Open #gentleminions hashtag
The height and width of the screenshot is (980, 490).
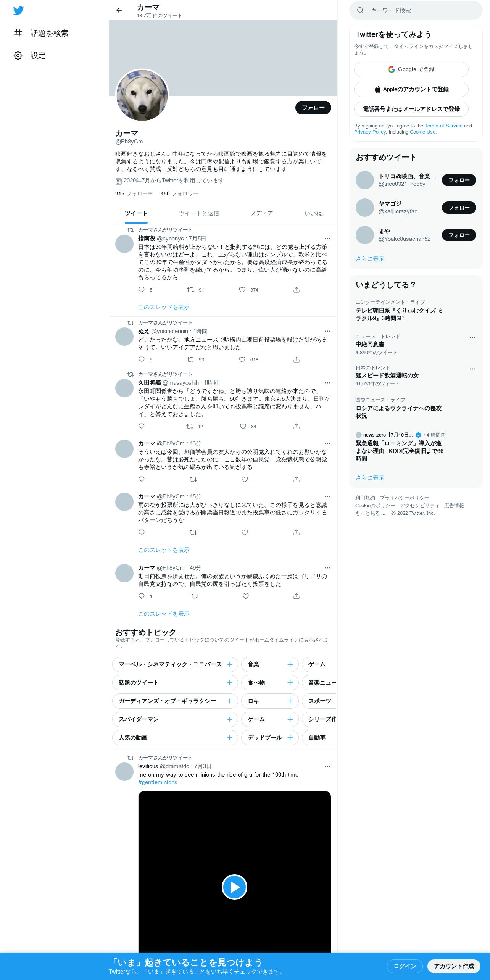158,782
